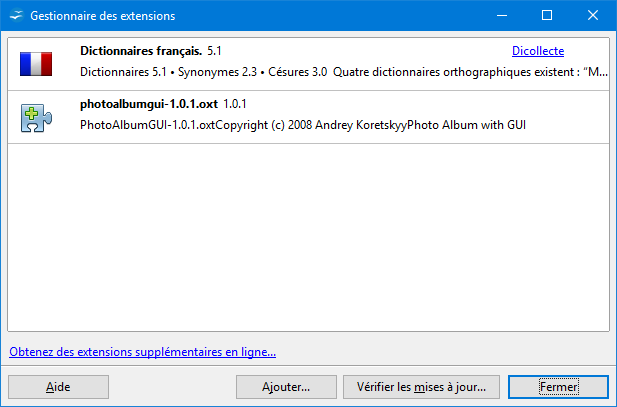Open Obtenez des extensions supplémentaires en ligne

coord(142,352)
